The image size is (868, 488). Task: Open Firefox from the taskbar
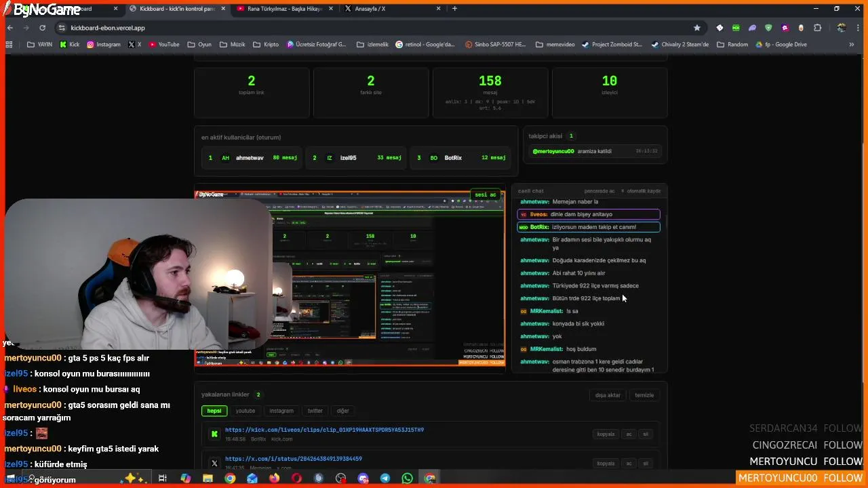(x=274, y=479)
